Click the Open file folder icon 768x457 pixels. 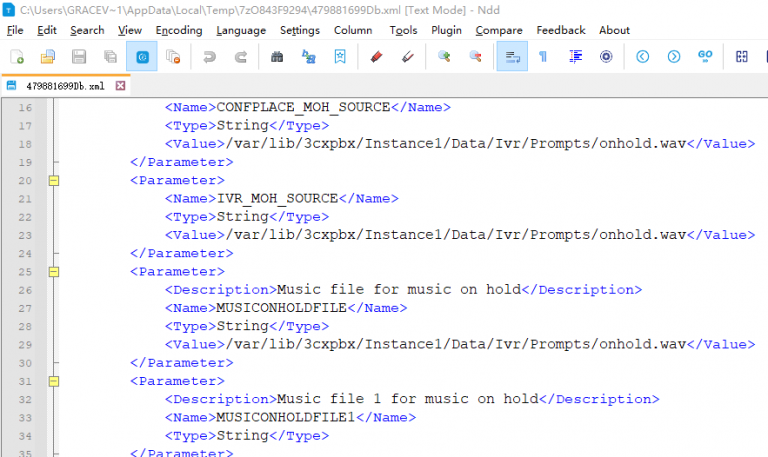(48, 57)
